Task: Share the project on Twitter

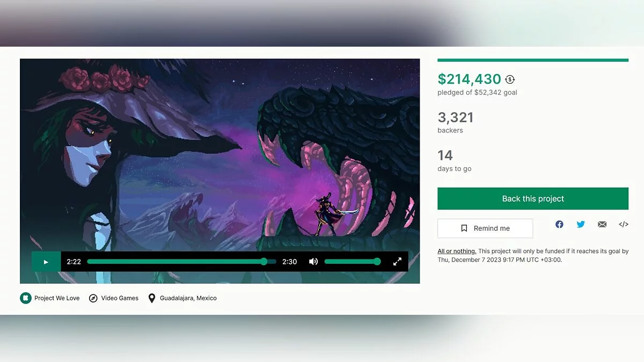Action: click(x=581, y=224)
